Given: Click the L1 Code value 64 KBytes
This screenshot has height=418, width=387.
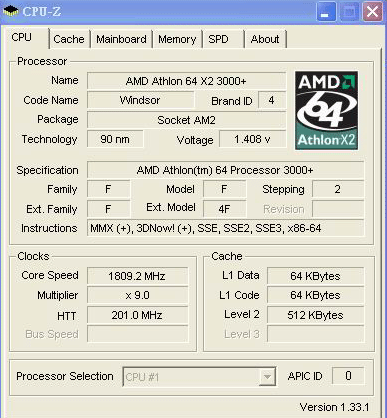Looking at the screenshot, I should (x=315, y=295).
